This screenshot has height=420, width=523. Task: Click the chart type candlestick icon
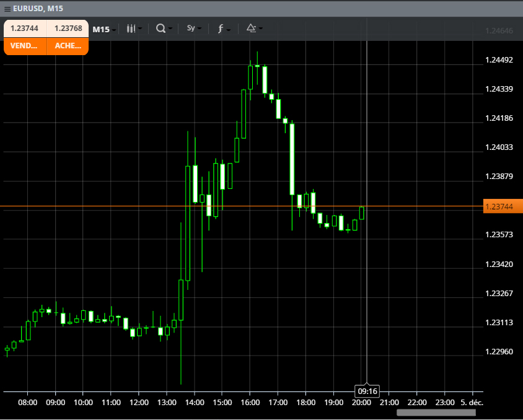[131, 28]
